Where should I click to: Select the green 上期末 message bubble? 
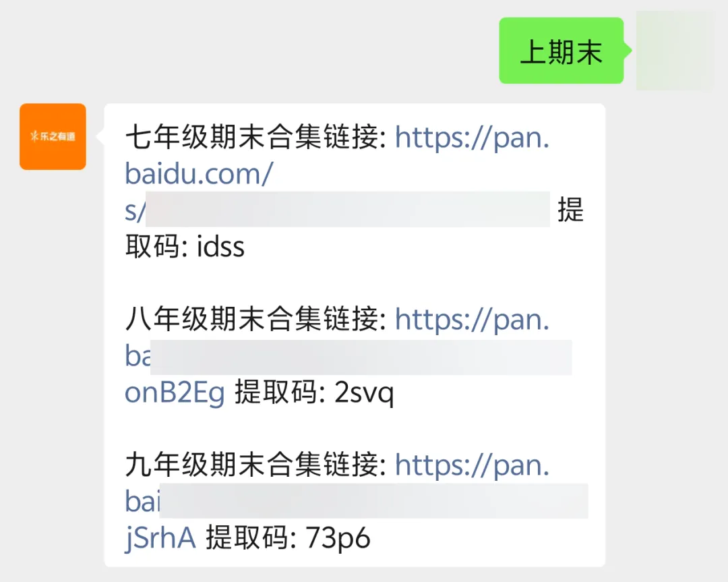pos(562,51)
